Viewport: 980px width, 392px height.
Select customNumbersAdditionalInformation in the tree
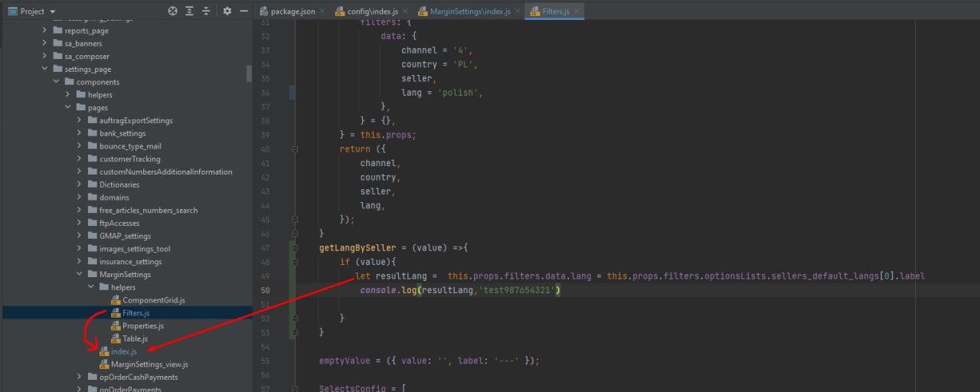click(165, 171)
